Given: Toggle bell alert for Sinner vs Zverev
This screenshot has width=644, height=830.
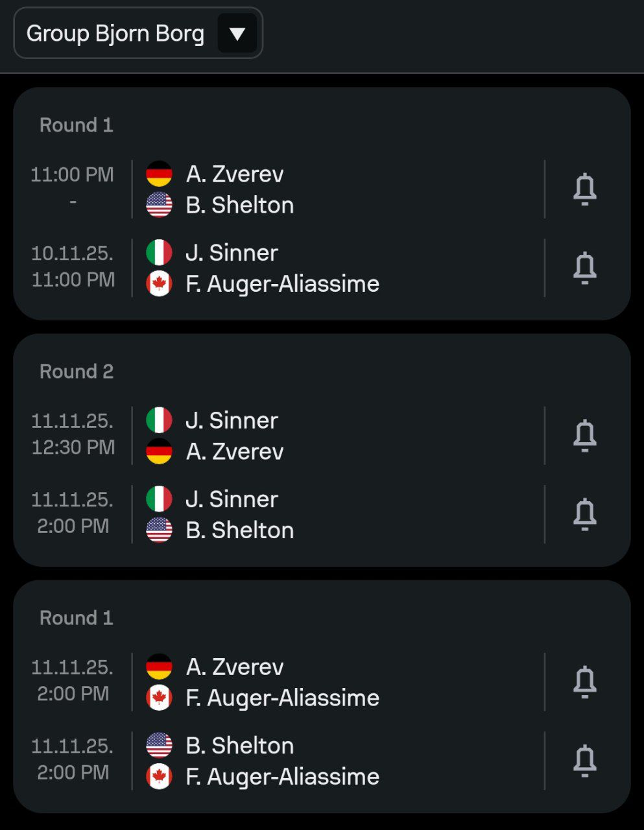Looking at the screenshot, I should [585, 435].
